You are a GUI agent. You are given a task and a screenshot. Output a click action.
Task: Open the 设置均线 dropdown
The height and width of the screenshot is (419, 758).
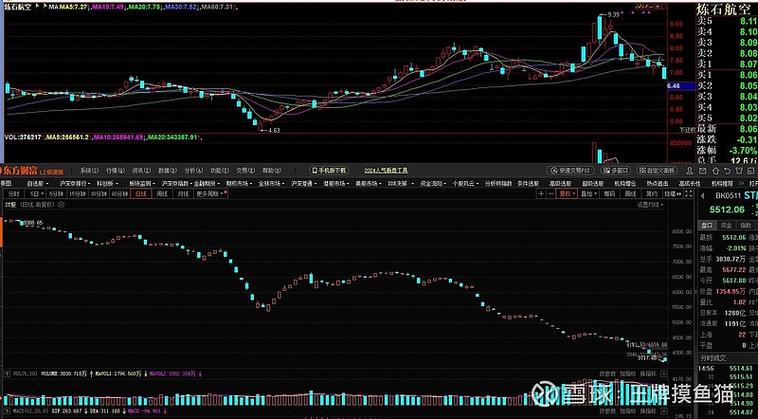(x=650, y=205)
